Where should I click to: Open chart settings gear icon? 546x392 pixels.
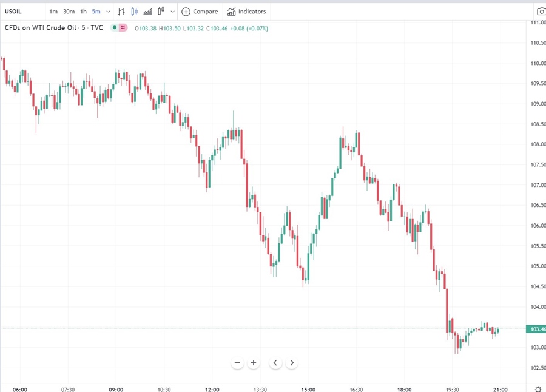(x=538, y=389)
